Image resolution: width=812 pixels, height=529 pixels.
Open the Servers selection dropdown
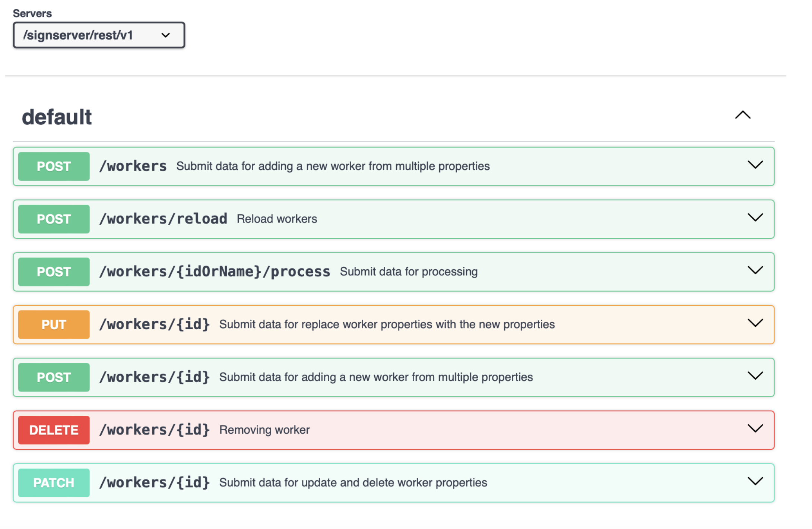[x=99, y=35]
